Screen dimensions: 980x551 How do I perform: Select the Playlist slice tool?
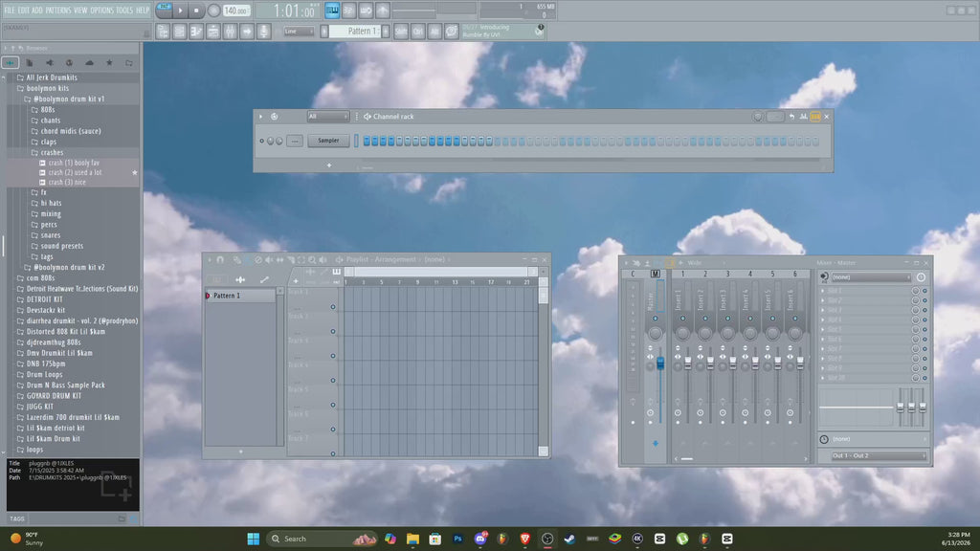(x=291, y=259)
